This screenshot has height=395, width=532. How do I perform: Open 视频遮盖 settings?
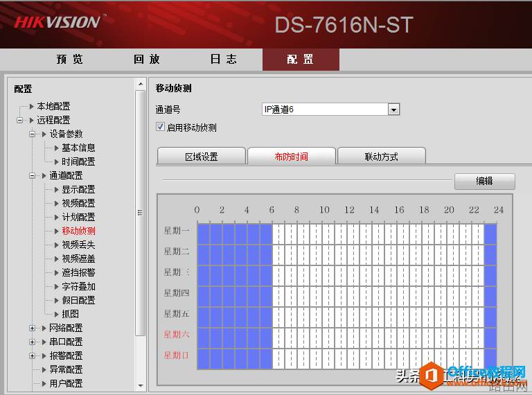78,258
